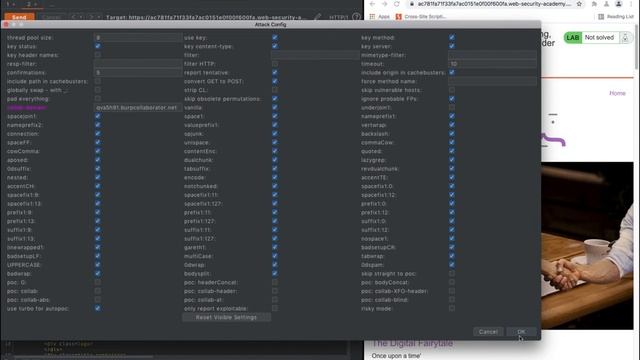Toggle the bodysplit checkbox

pos(275,273)
